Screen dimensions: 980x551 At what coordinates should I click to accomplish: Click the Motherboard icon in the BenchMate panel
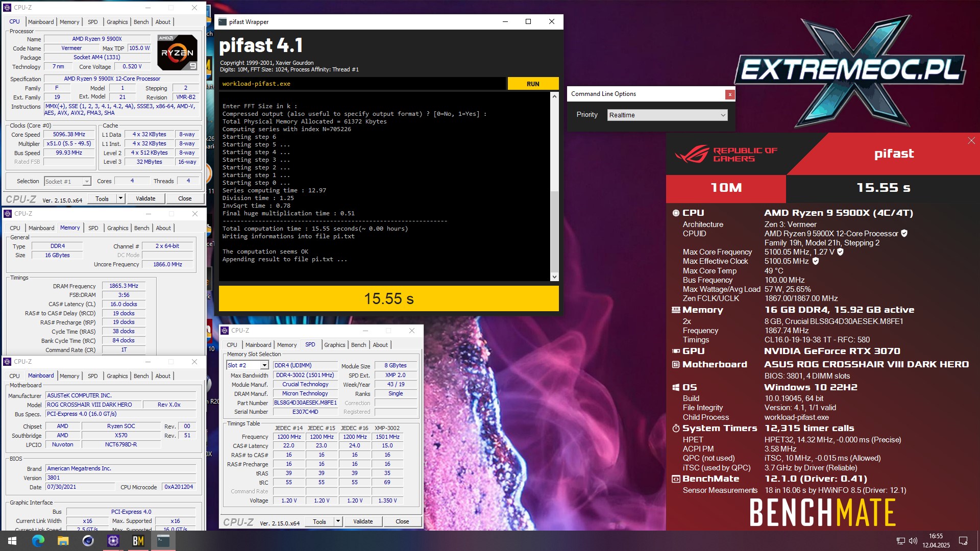click(x=676, y=364)
